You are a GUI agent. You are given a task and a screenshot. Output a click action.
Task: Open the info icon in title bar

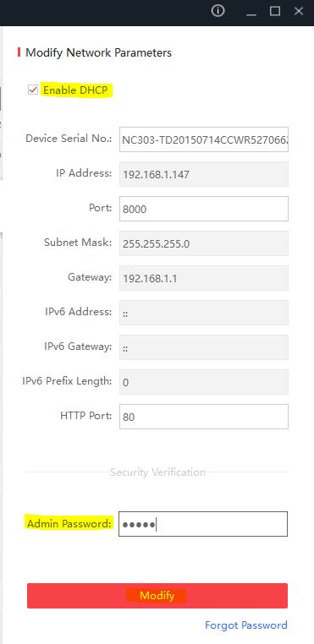[x=218, y=11]
